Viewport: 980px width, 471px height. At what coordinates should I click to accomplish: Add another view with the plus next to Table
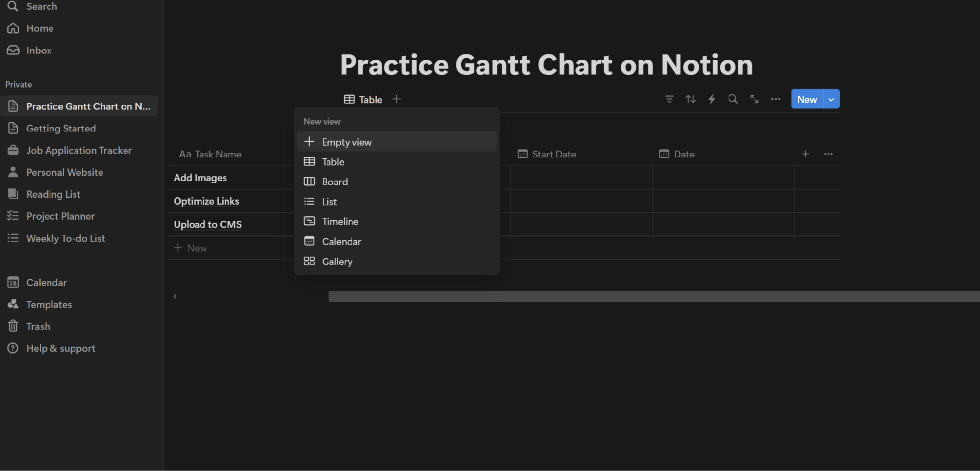397,99
